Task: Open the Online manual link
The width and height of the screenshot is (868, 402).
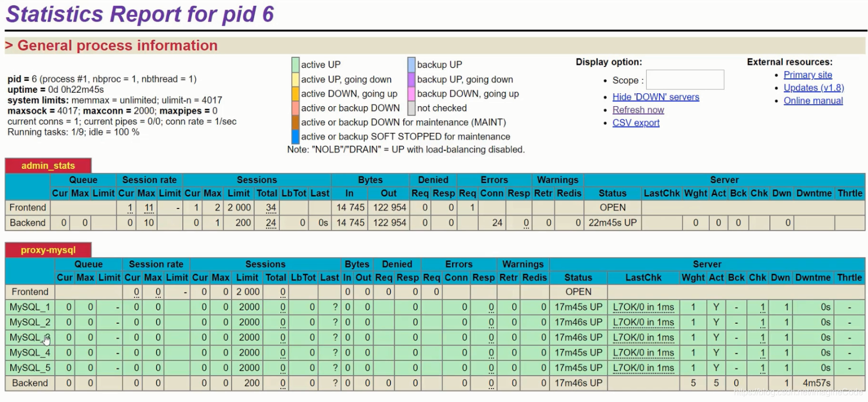Action: coord(813,101)
